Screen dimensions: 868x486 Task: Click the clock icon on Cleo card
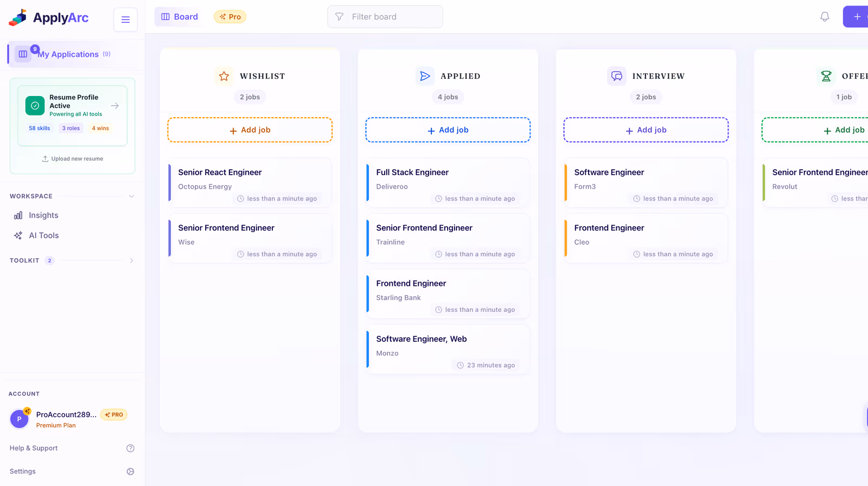[637, 254]
